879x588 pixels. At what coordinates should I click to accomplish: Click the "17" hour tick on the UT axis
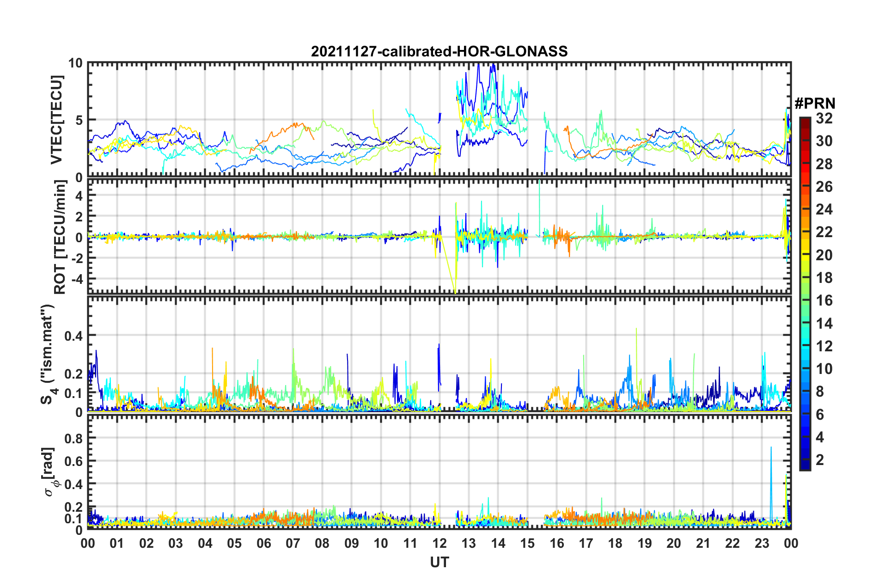point(586,543)
